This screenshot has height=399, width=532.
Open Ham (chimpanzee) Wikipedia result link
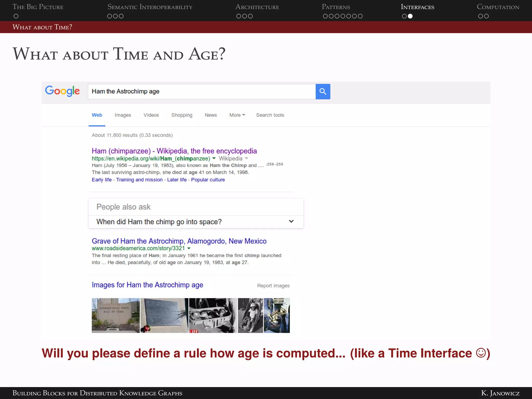click(174, 151)
